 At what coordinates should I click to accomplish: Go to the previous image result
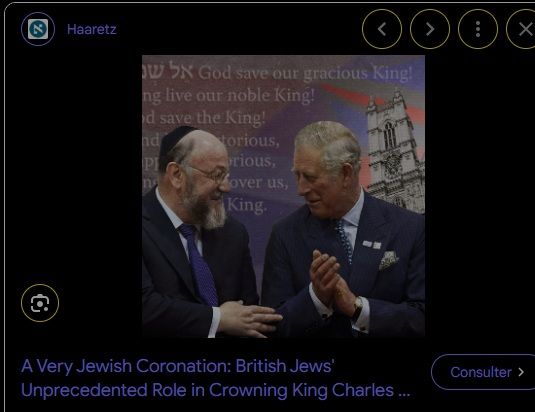coord(382,29)
